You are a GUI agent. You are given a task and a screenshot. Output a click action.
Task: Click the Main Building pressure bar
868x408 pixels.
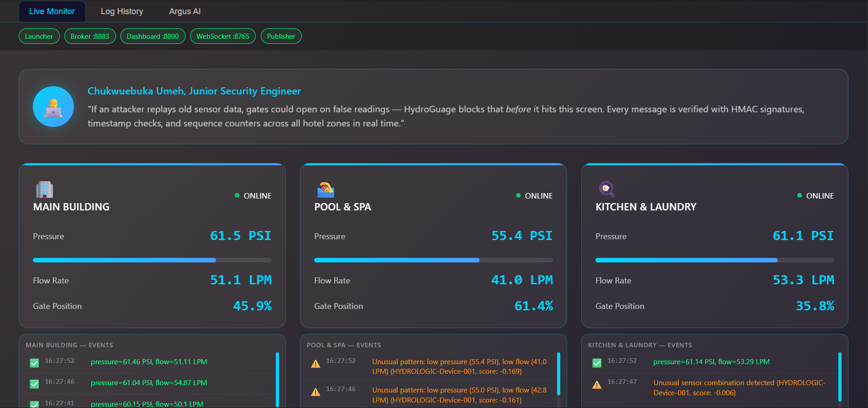click(x=152, y=260)
